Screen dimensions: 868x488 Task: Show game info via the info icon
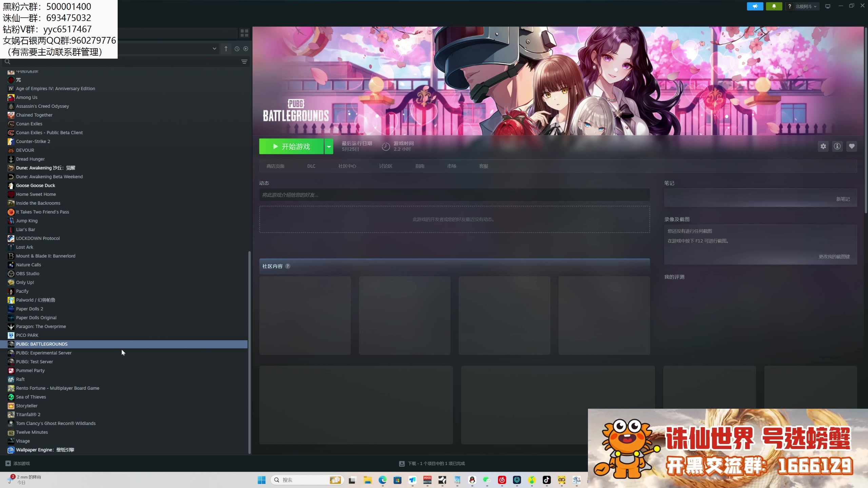(837, 146)
